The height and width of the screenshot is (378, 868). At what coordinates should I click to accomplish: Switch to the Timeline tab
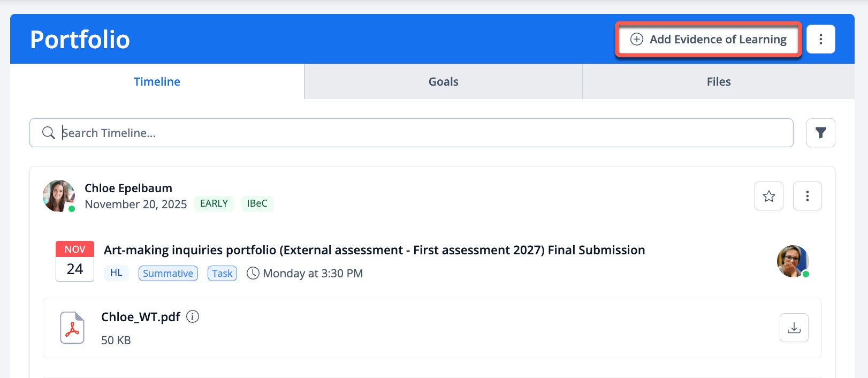tap(157, 82)
